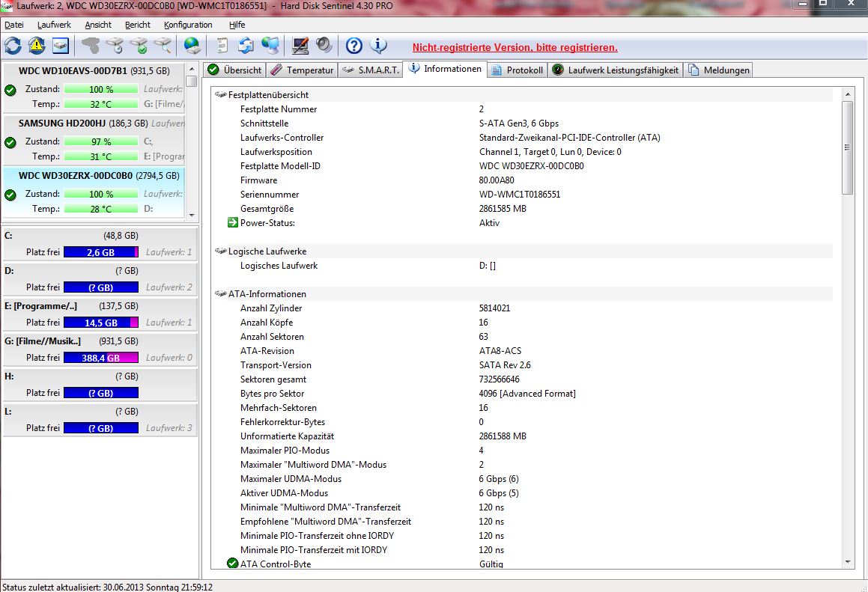The width and height of the screenshot is (868, 592).
Task: Select the Informationen tab
Action: [446, 69]
